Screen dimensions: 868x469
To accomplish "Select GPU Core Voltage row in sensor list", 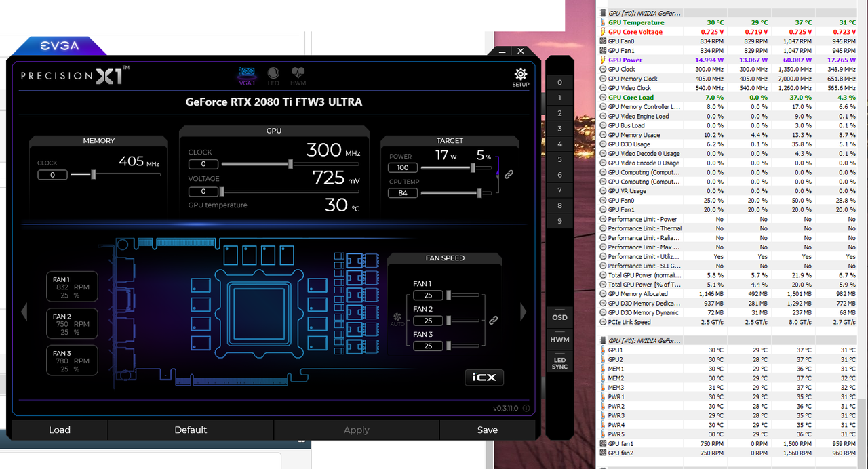I will [x=728, y=32].
